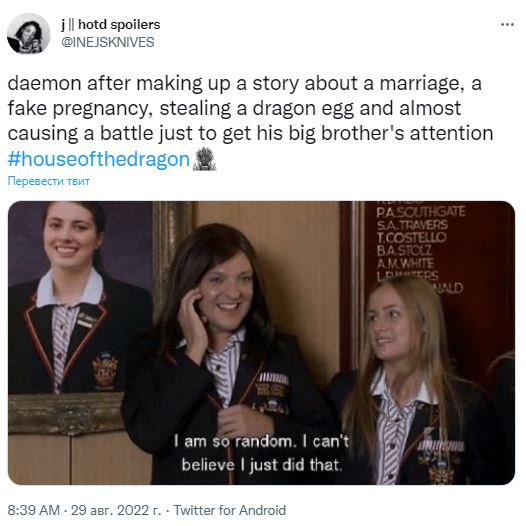
Task: Click the author's round profile avatar
Action: [x=29, y=34]
